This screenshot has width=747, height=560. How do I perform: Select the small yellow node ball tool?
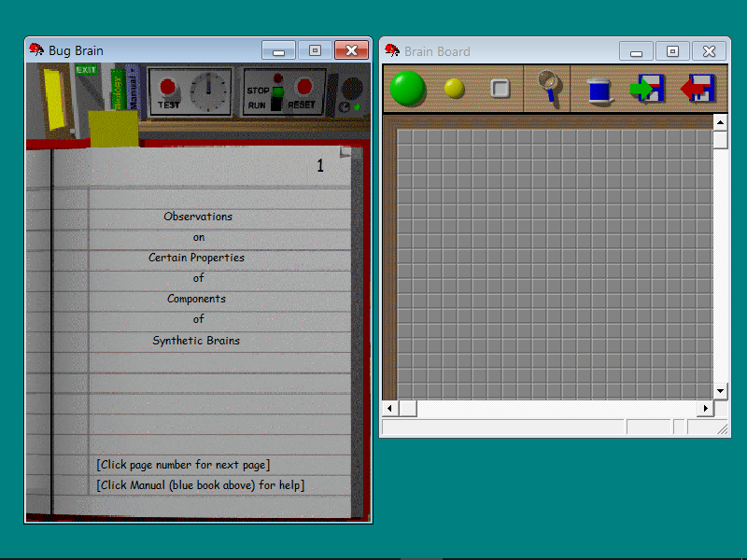(454, 89)
